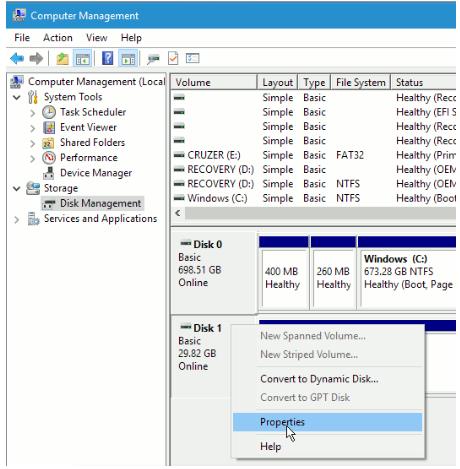Collapse the System Tools tree node
Image resolution: width=460 pixels, height=469 pixels.
16,97
